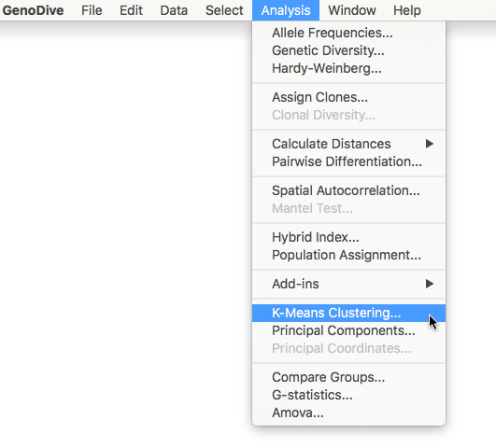Open the Edit menu
Image resolution: width=496 pixels, height=448 pixels.
tap(131, 10)
